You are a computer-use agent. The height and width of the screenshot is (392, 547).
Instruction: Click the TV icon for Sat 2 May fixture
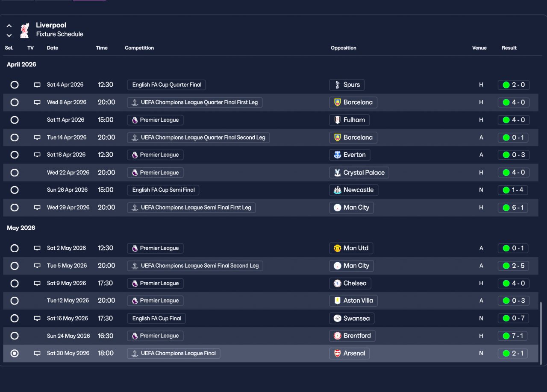pos(37,248)
